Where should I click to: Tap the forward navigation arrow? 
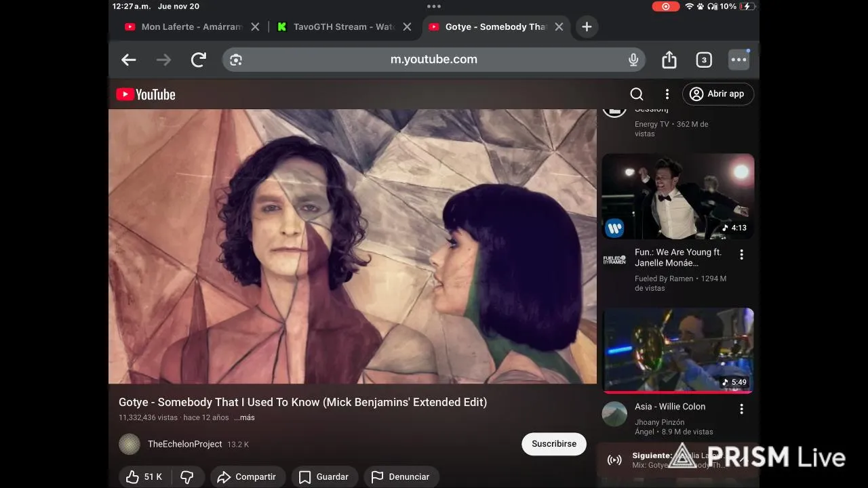click(x=163, y=60)
